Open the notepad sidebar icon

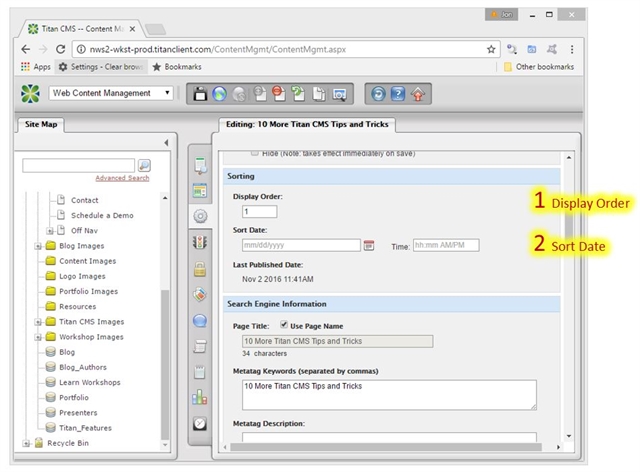point(200,372)
